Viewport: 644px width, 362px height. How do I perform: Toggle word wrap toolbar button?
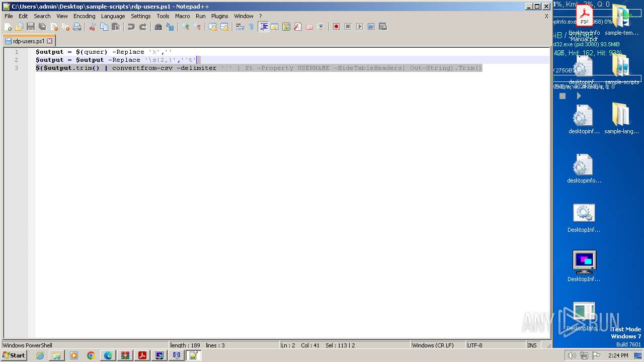tap(240, 27)
